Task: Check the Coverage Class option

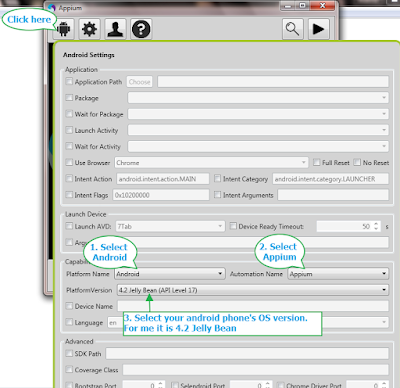Action: [69, 369]
